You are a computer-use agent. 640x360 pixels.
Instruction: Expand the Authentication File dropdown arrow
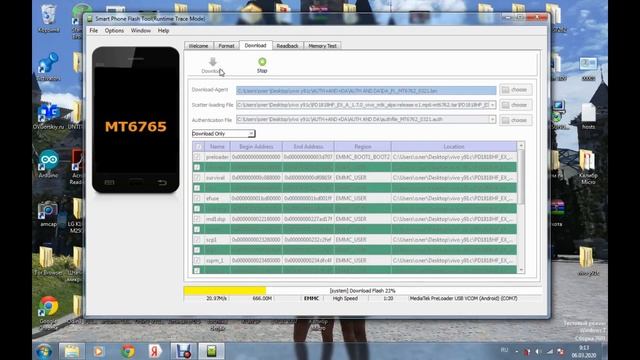click(492, 120)
